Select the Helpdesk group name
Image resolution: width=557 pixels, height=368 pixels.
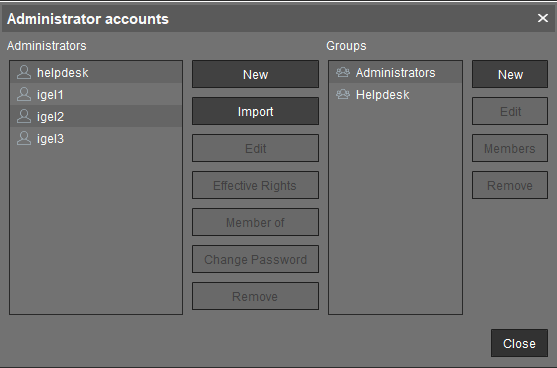pyautogui.click(x=383, y=95)
